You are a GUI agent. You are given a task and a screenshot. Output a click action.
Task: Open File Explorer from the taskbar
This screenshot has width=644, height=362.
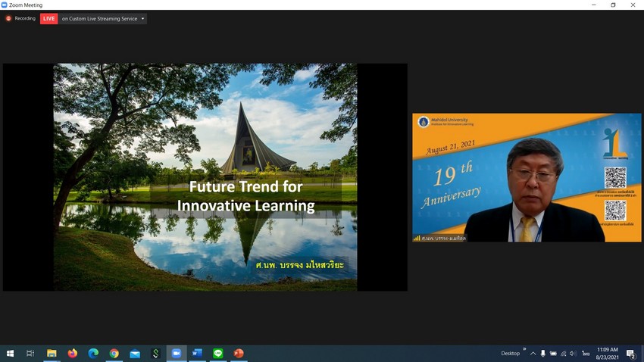(52, 353)
